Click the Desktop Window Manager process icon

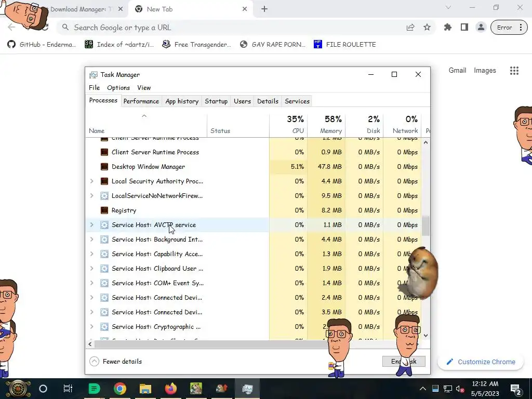click(104, 167)
